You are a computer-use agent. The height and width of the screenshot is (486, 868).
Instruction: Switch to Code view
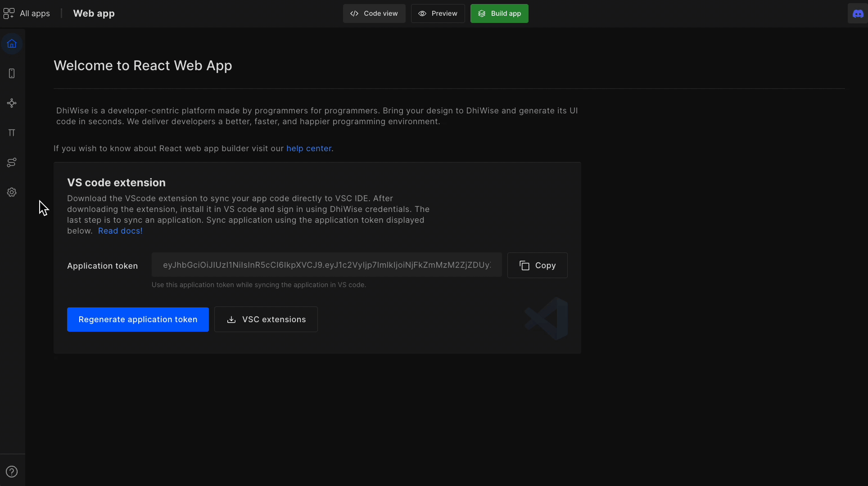pyautogui.click(x=374, y=13)
